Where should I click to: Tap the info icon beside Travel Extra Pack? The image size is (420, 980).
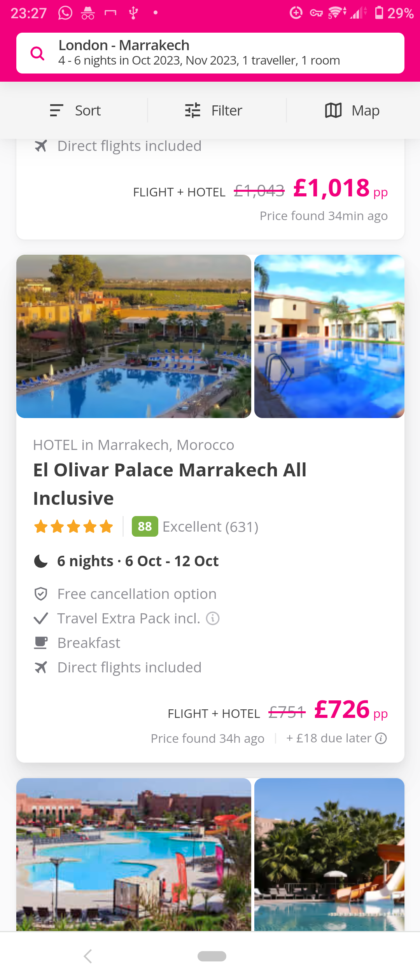click(x=213, y=618)
